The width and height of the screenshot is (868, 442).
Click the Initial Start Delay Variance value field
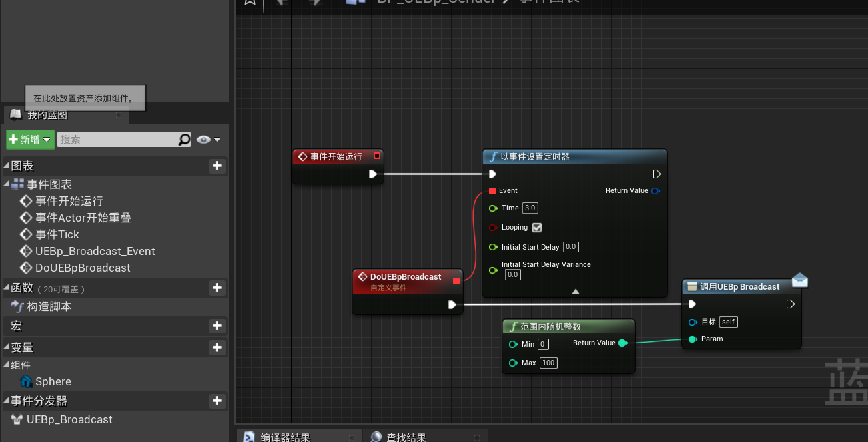pyautogui.click(x=512, y=275)
